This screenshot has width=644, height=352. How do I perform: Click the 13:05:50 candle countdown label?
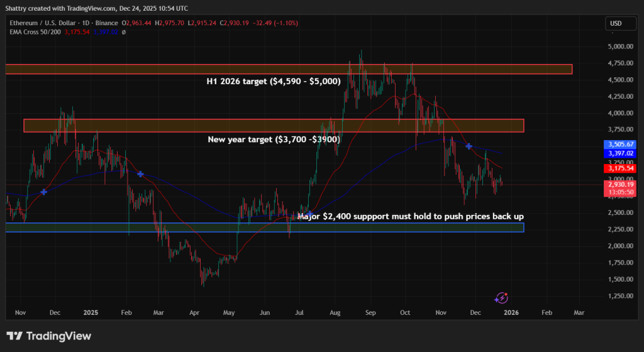click(x=621, y=192)
